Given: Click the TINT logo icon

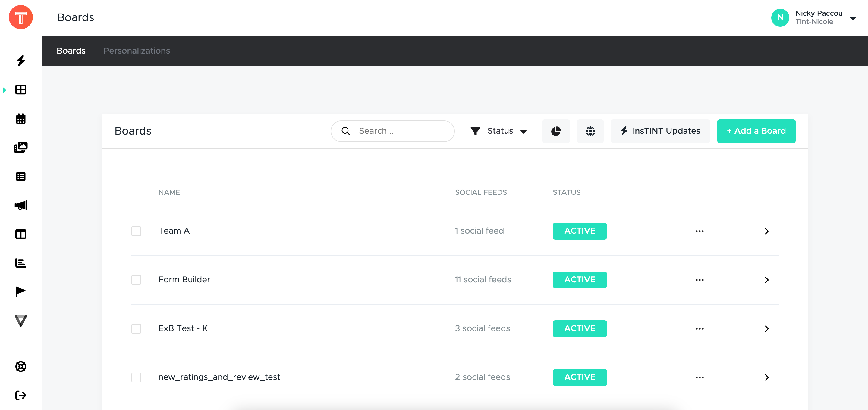Looking at the screenshot, I should click(x=20, y=17).
